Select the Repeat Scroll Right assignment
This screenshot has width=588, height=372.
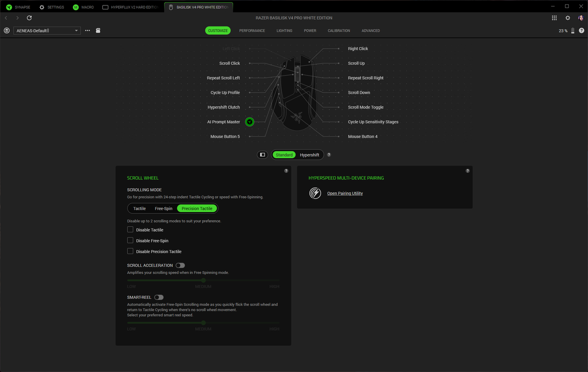366,78
